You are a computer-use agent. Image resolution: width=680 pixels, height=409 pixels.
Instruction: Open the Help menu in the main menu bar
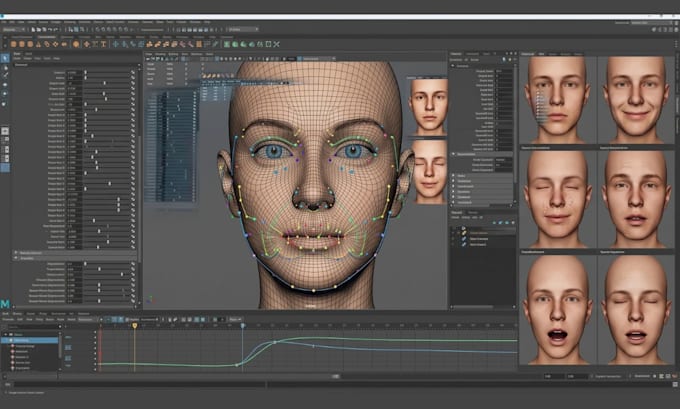click(x=207, y=22)
